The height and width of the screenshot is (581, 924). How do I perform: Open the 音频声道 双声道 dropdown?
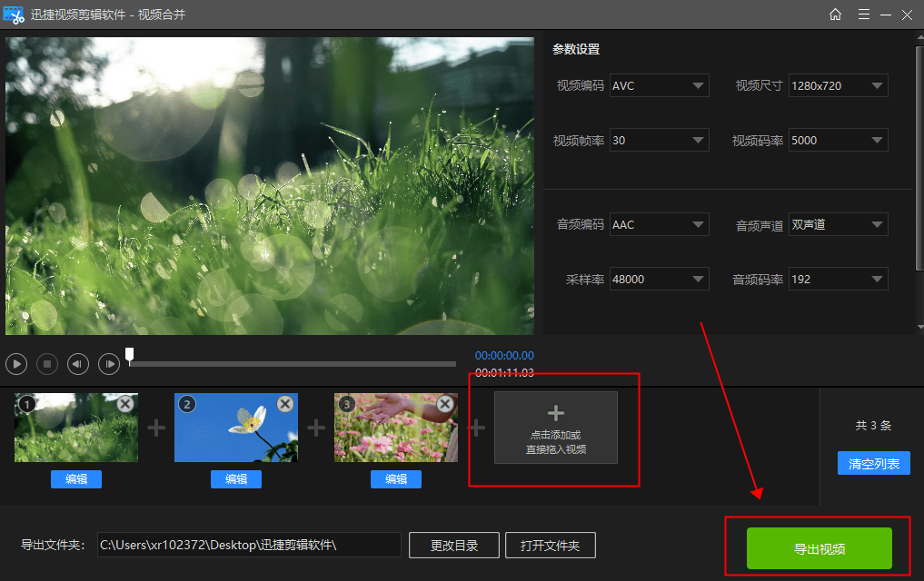click(x=838, y=224)
